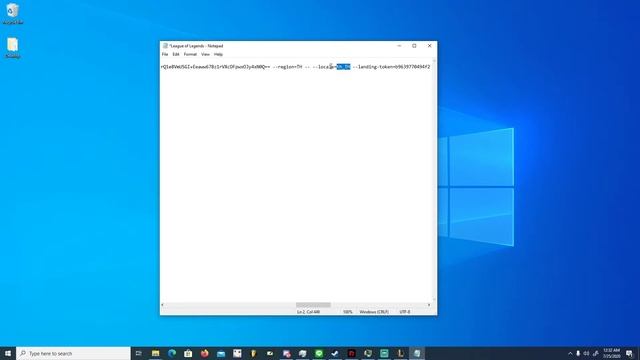Image resolution: width=640 pixels, height=360 pixels.
Task: Open the League of Legends taskbar icon
Action: tap(400, 353)
